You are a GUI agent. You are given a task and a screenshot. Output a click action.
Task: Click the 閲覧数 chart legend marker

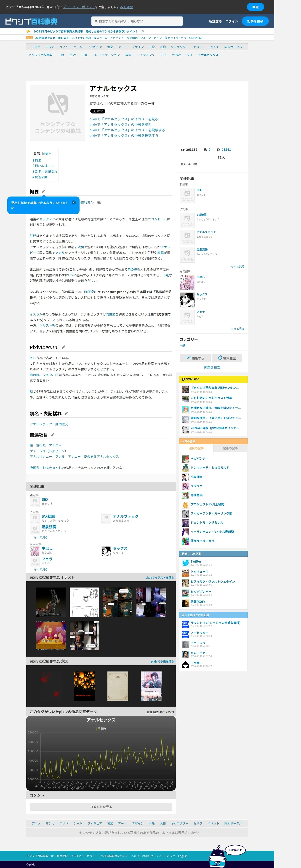[x=96, y=729]
